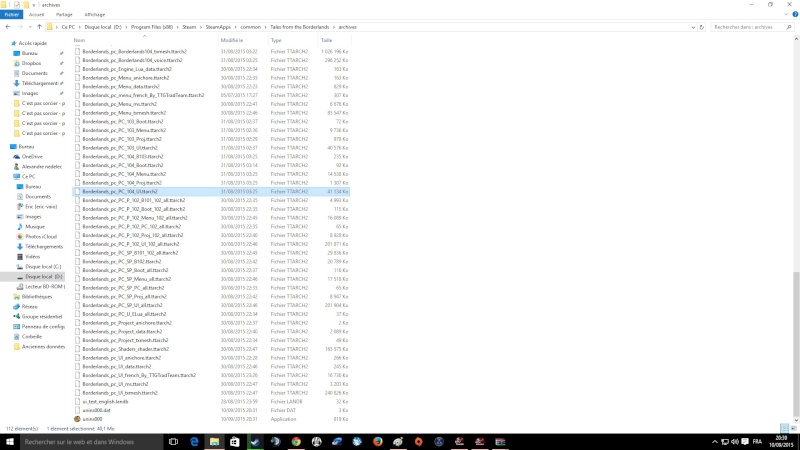The image size is (800, 450).
Task: Open the ribbon expand chevron near help
Action: click(786, 14)
